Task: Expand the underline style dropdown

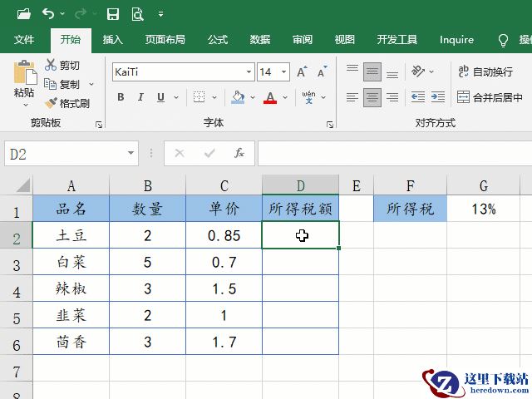Action: (176, 97)
